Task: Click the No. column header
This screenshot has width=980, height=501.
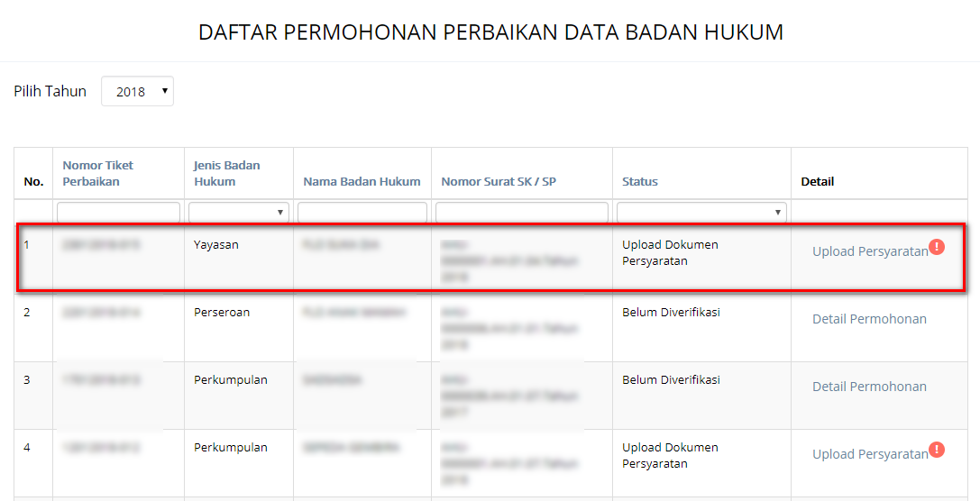Action: (33, 181)
